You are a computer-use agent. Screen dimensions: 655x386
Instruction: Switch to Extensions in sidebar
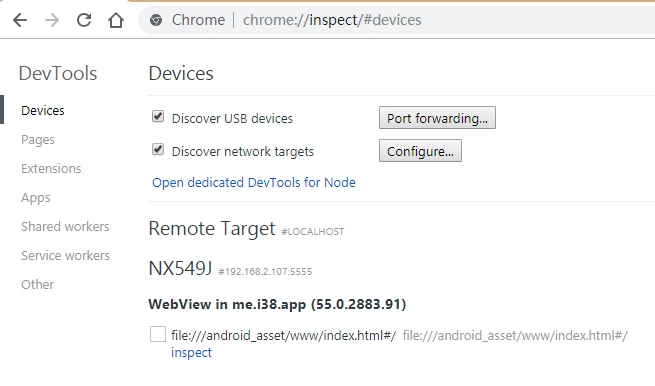coord(51,168)
